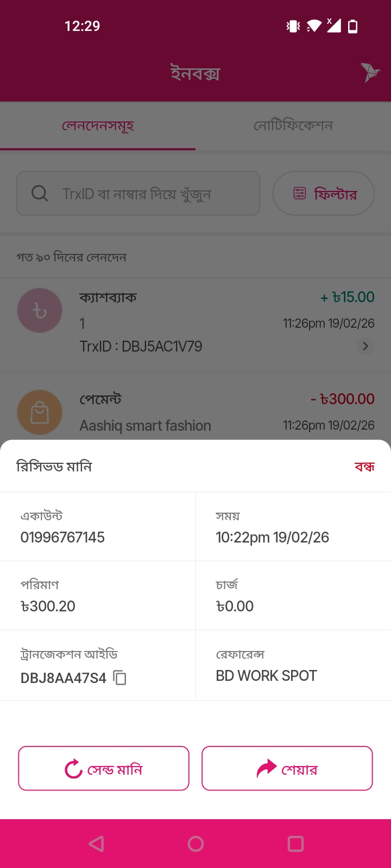Image resolution: width=391 pixels, height=868 pixels.
Task: Tap the payment shopping bag icon
Action: pyautogui.click(x=40, y=412)
